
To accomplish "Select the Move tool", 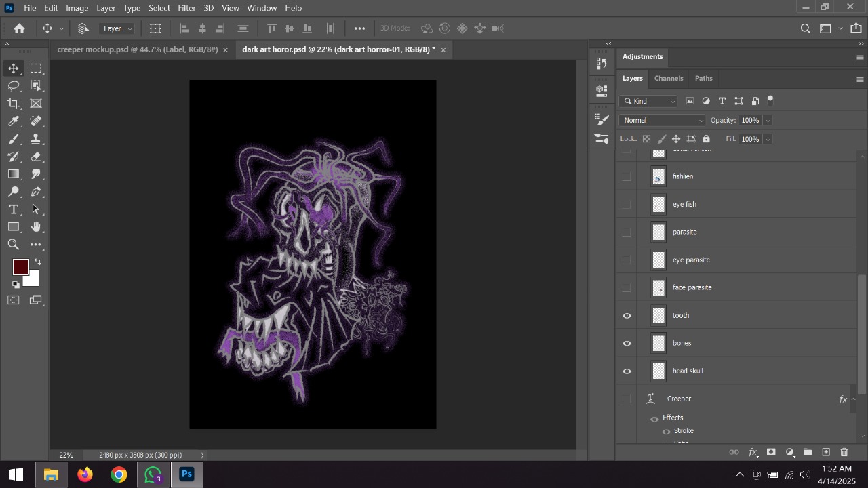I will pyautogui.click(x=14, y=68).
